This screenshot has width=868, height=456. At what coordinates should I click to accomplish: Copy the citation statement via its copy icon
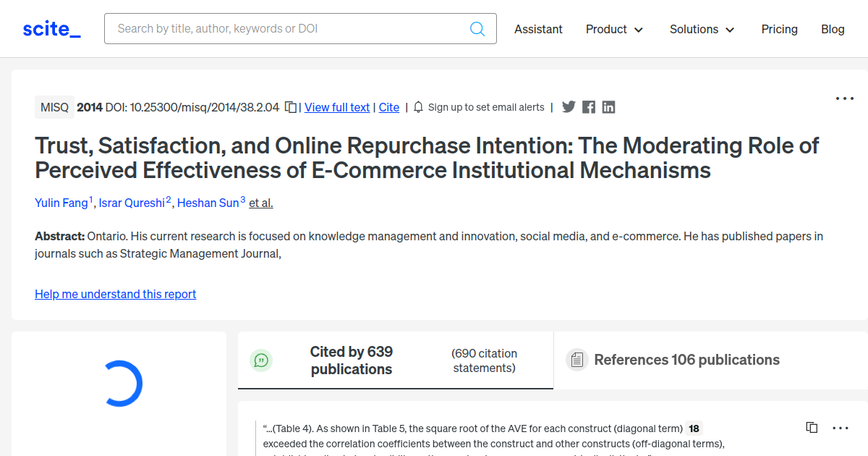(811, 427)
